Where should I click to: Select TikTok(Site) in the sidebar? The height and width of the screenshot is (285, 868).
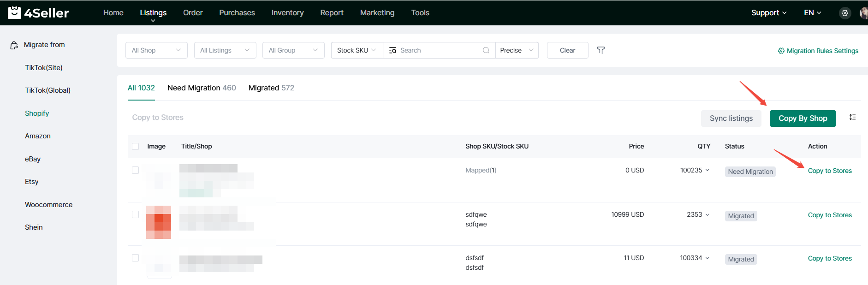[x=44, y=68]
